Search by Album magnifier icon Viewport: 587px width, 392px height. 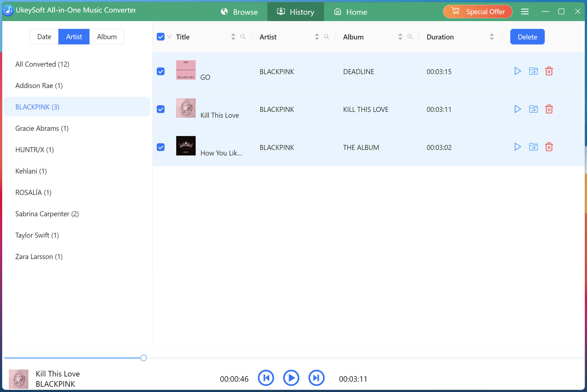pyautogui.click(x=410, y=37)
